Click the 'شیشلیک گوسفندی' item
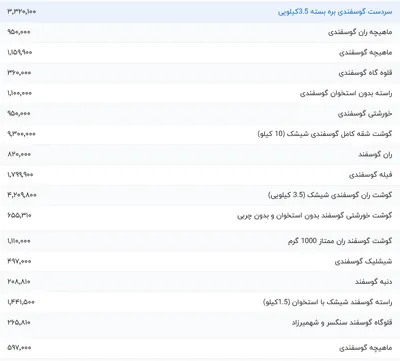 click(x=363, y=262)
